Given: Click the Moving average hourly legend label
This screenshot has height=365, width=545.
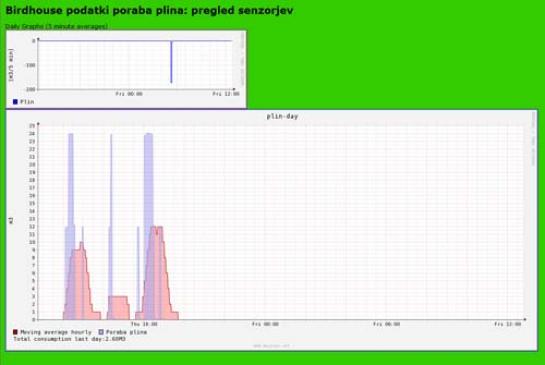Looking at the screenshot, I should tap(56, 332).
